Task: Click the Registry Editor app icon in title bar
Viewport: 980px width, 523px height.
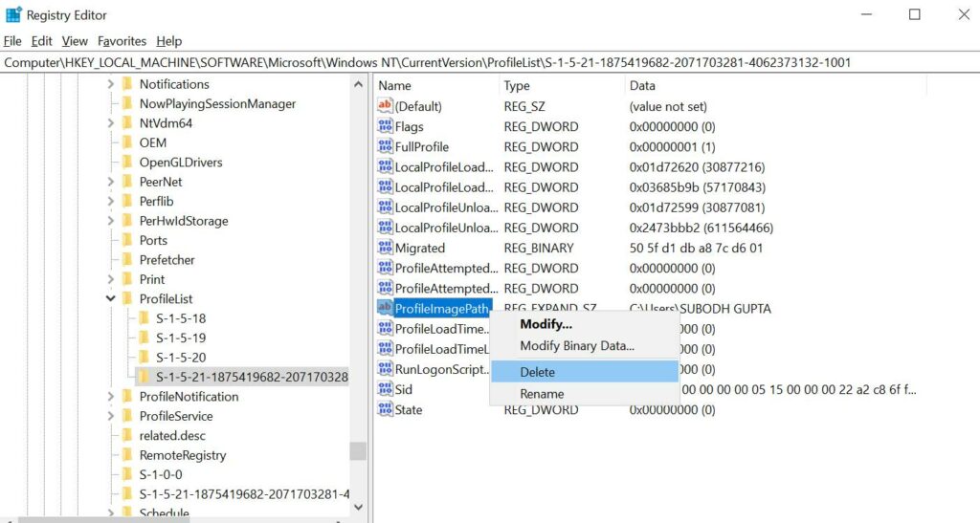Action: tap(13, 15)
